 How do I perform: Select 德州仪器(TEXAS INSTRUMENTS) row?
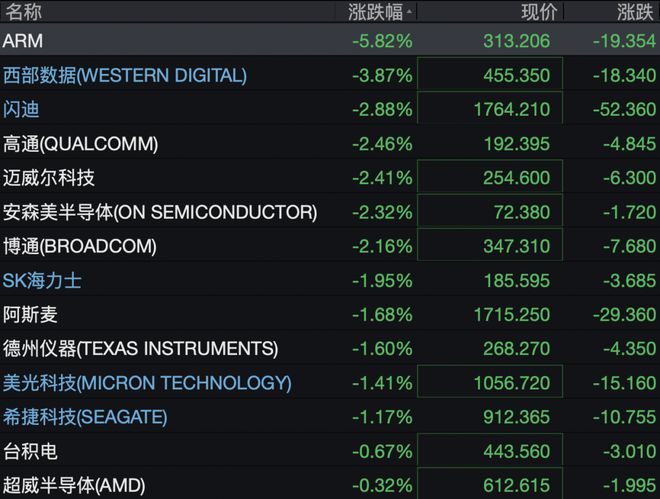330,349
